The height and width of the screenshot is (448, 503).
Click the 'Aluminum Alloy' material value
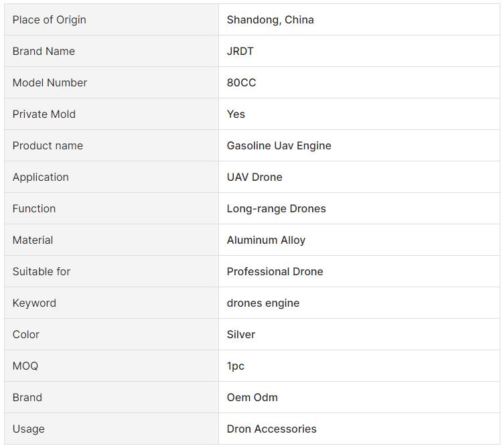point(266,240)
